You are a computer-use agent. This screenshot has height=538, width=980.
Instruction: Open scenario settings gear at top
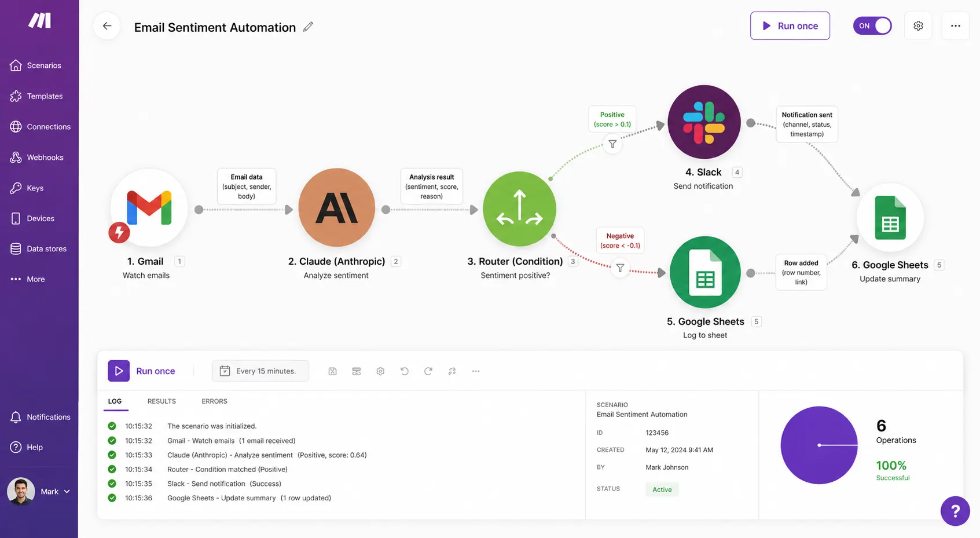(918, 26)
